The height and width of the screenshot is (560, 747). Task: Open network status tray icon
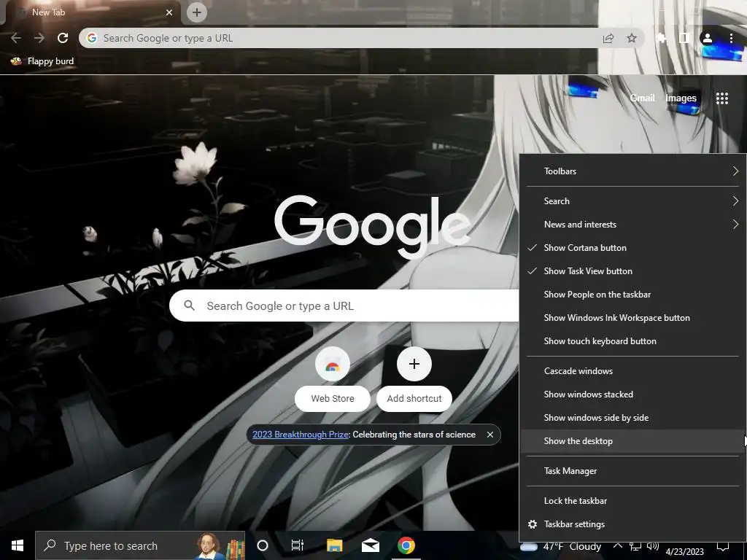point(635,545)
